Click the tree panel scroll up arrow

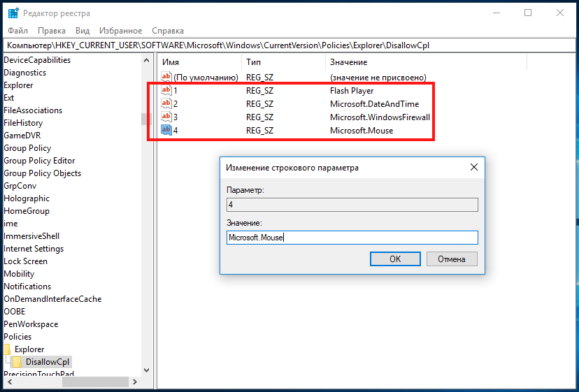pyautogui.click(x=147, y=60)
